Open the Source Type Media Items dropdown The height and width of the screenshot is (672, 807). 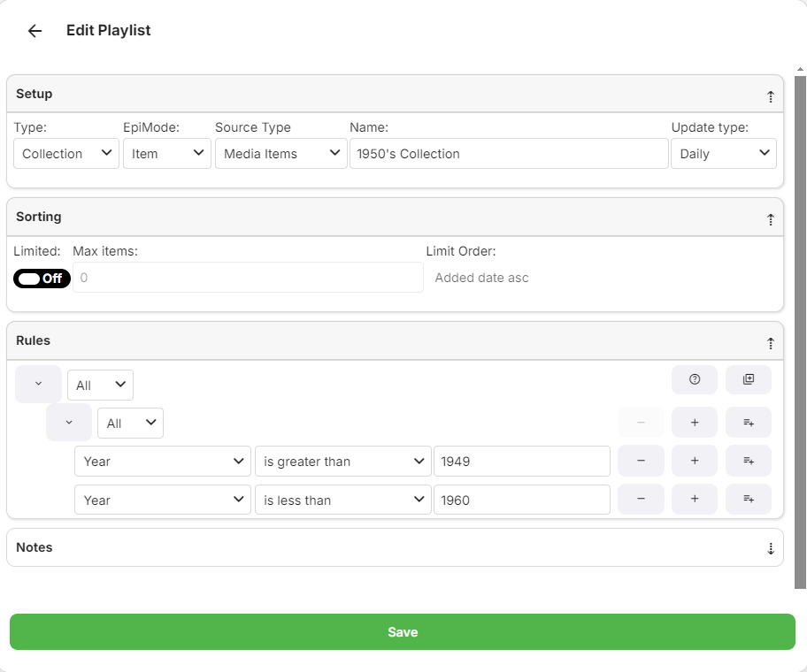click(281, 154)
